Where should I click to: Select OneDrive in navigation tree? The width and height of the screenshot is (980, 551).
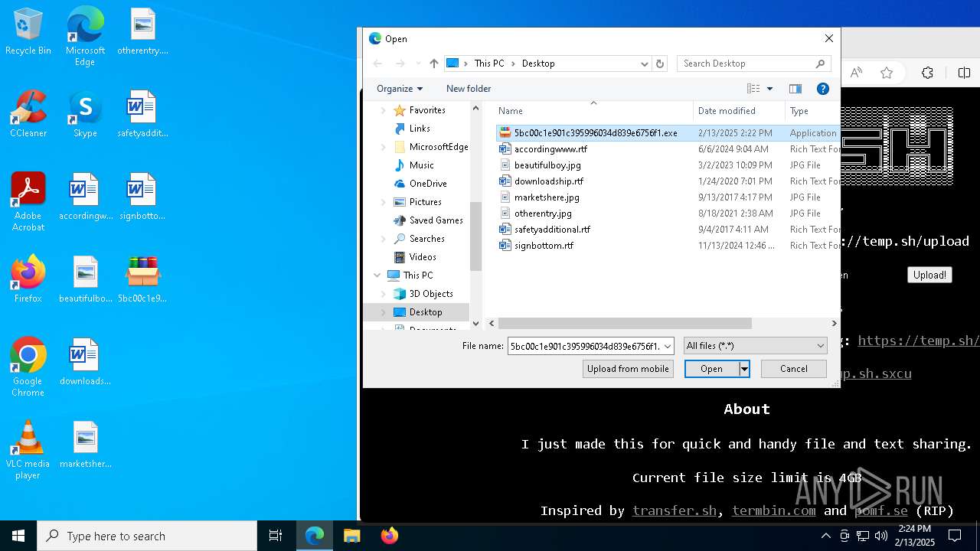[x=428, y=184]
